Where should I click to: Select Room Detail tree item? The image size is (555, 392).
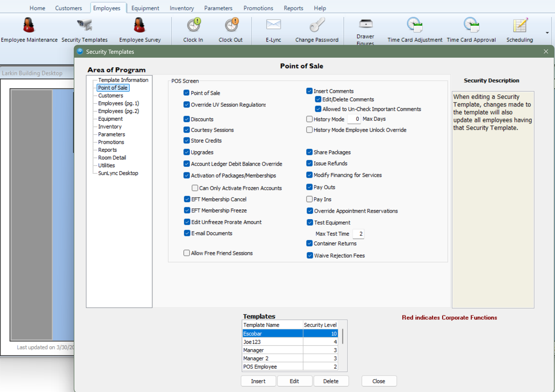pos(112,158)
